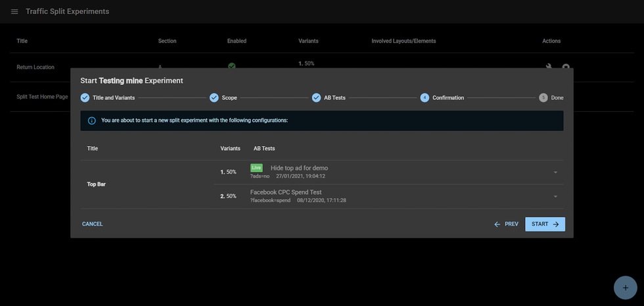The height and width of the screenshot is (306, 644).
Task: Click the floating add experiment plus button
Action: [x=625, y=288]
